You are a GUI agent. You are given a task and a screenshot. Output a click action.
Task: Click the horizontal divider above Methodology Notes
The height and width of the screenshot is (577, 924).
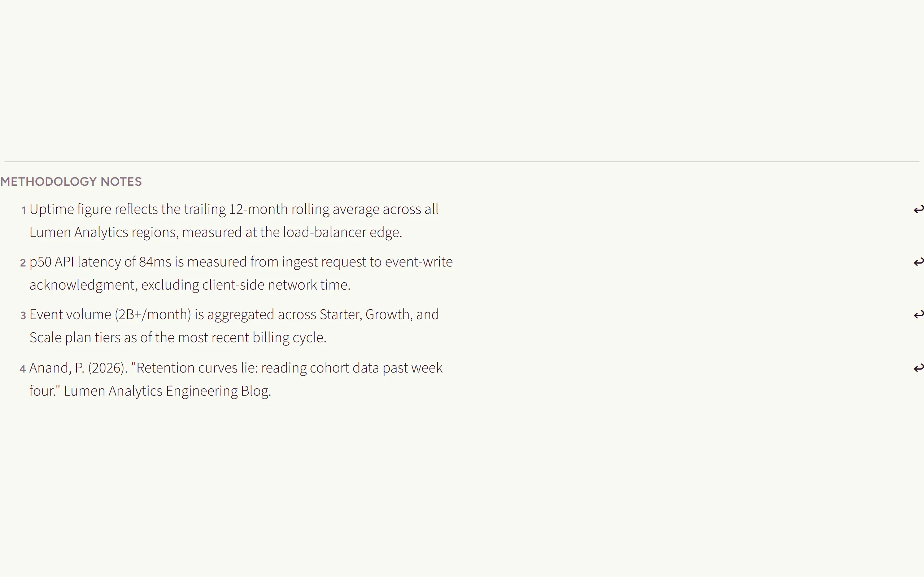462,162
